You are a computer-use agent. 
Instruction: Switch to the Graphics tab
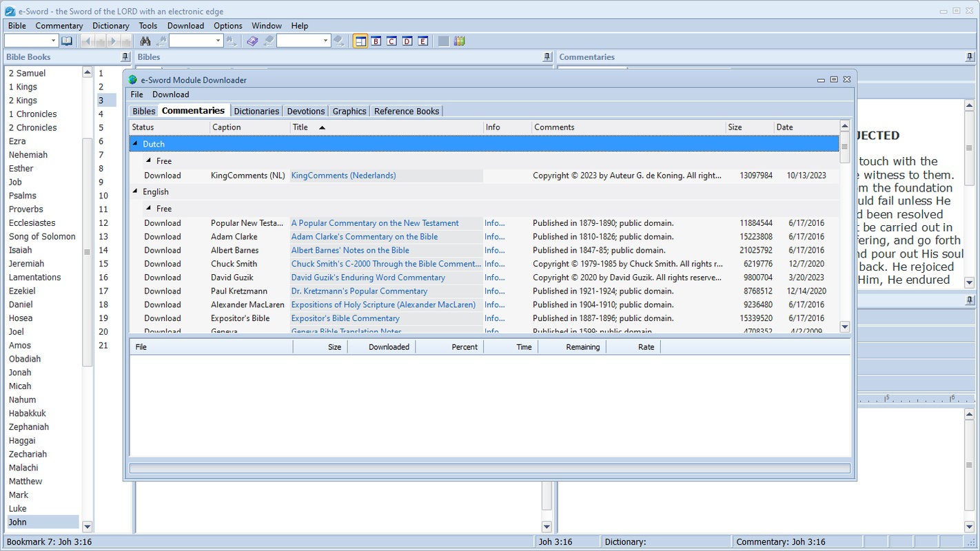(x=349, y=111)
